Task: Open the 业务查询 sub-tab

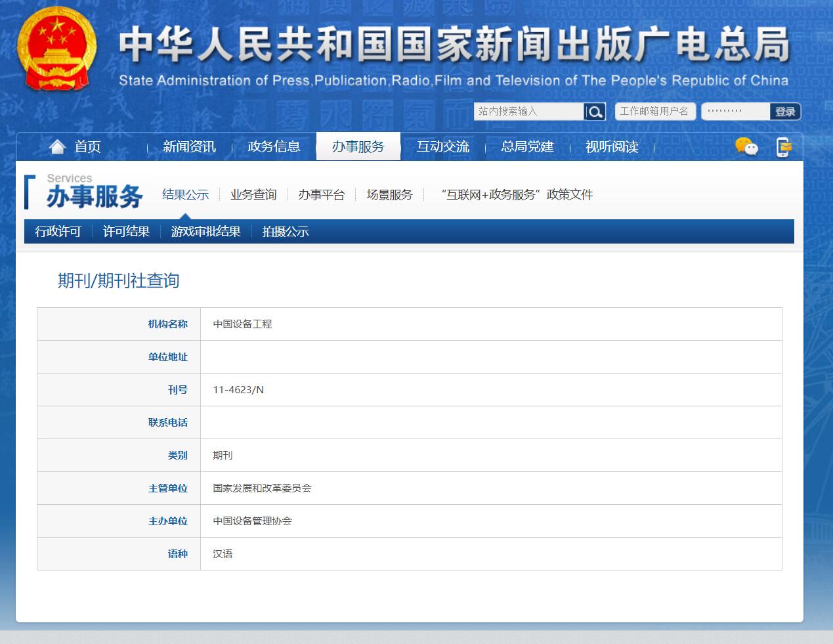Action: (253, 194)
